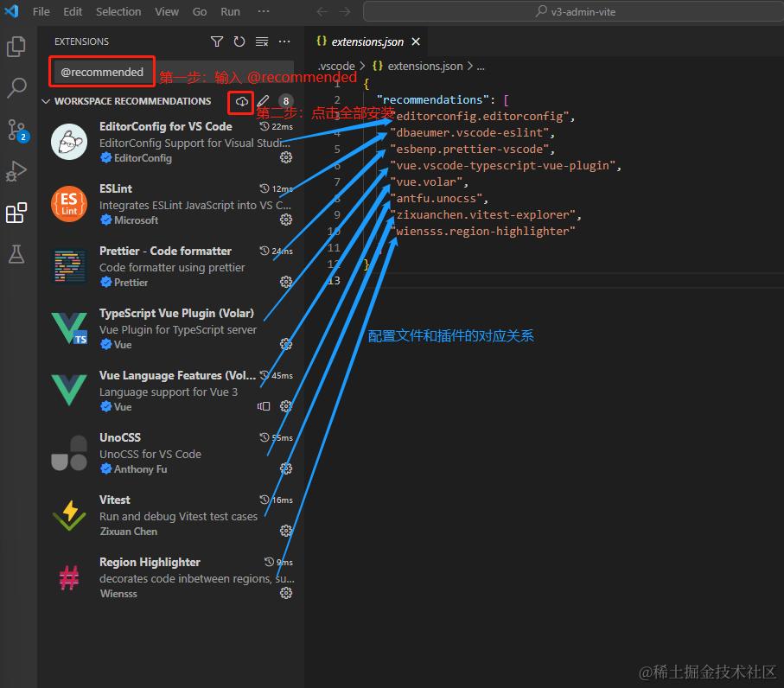Install all workspace recommended extensions cloud icon

[242, 101]
